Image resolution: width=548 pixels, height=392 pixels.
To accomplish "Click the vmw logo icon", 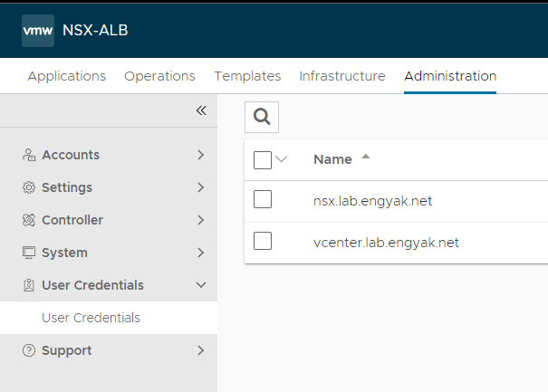I will pos(38,31).
